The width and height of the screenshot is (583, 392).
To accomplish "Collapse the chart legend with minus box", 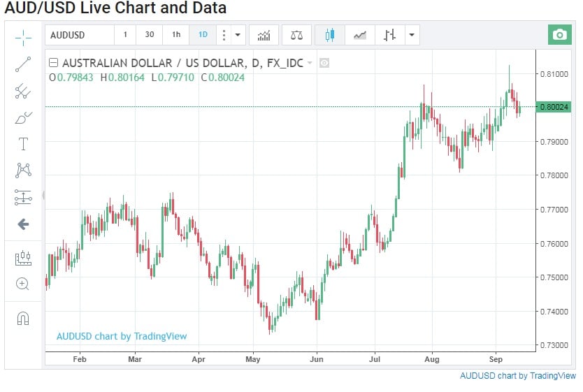I will coord(54,63).
